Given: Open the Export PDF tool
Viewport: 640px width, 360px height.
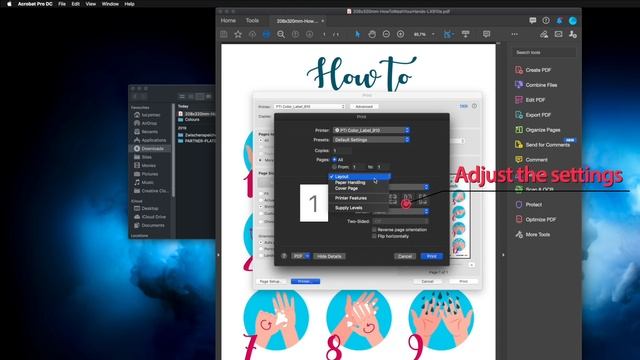Looking at the screenshot, I should pyautogui.click(x=533, y=115).
